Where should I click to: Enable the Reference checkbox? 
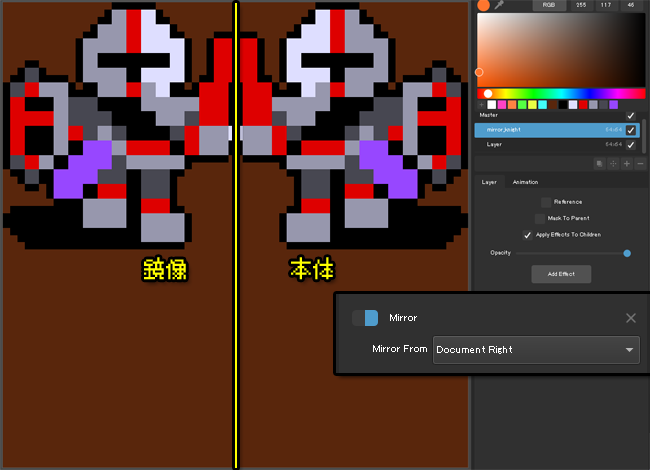(546, 202)
